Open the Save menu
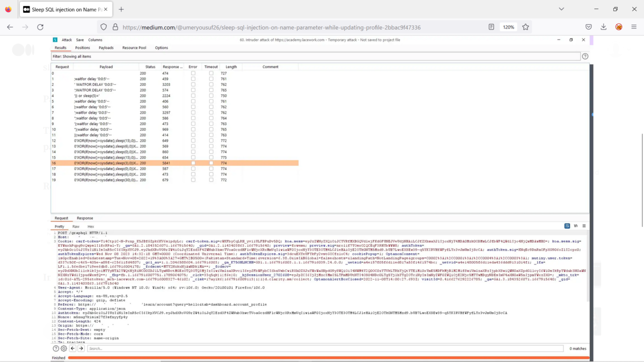The image size is (644, 362). tap(80, 40)
